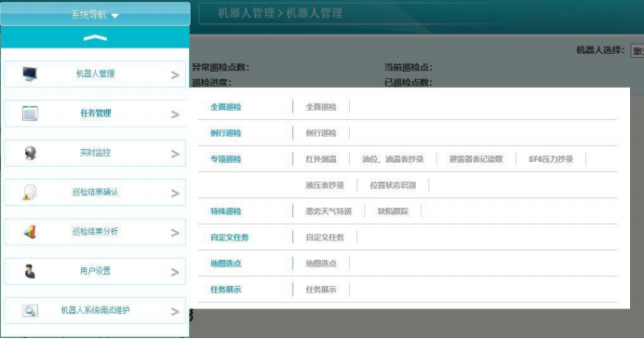
Task: Click the user avatar icon for 用户设置
Action: (30, 271)
